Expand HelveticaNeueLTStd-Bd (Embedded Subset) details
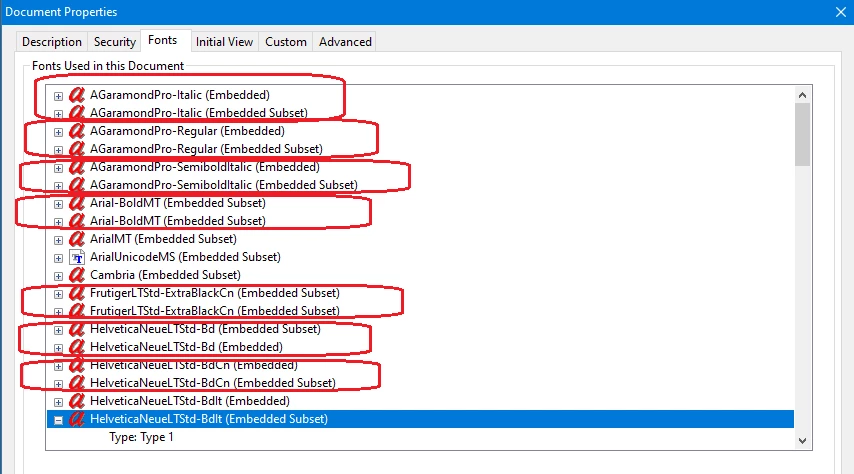The width and height of the screenshot is (854, 474). pos(58,330)
